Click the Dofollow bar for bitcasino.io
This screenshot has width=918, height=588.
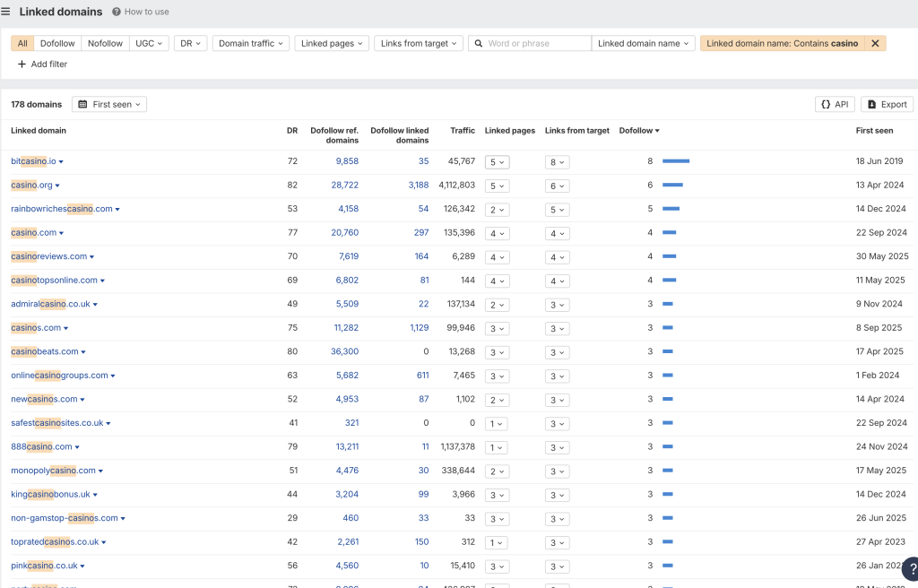pyautogui.click(x=676, y=161)
